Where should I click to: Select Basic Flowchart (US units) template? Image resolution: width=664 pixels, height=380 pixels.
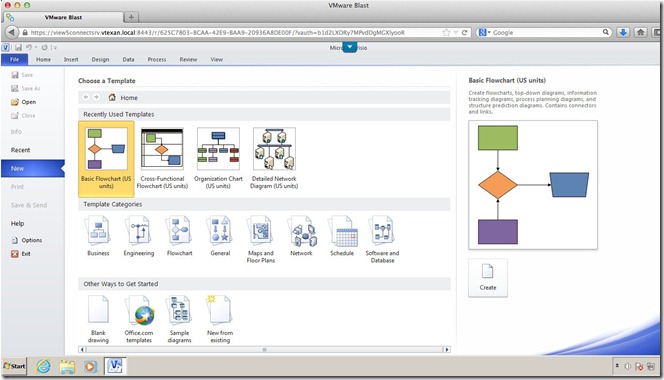[106, 159]
